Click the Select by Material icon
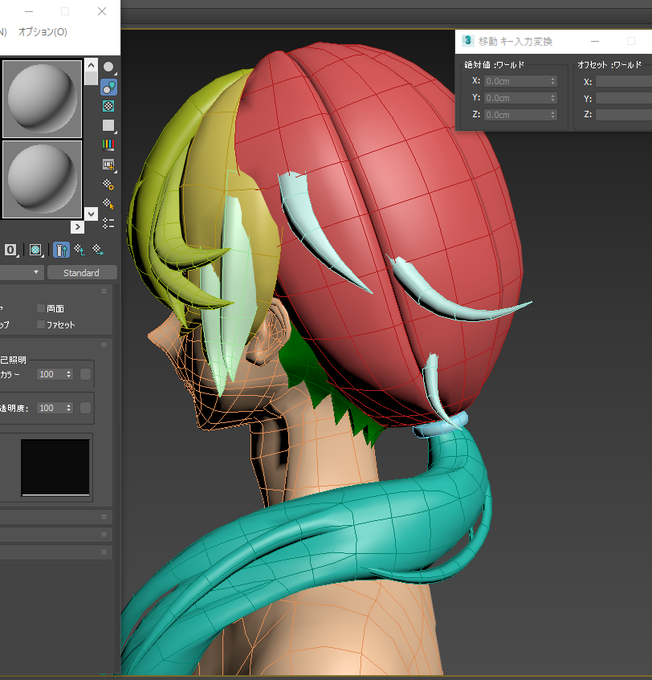 108,204
